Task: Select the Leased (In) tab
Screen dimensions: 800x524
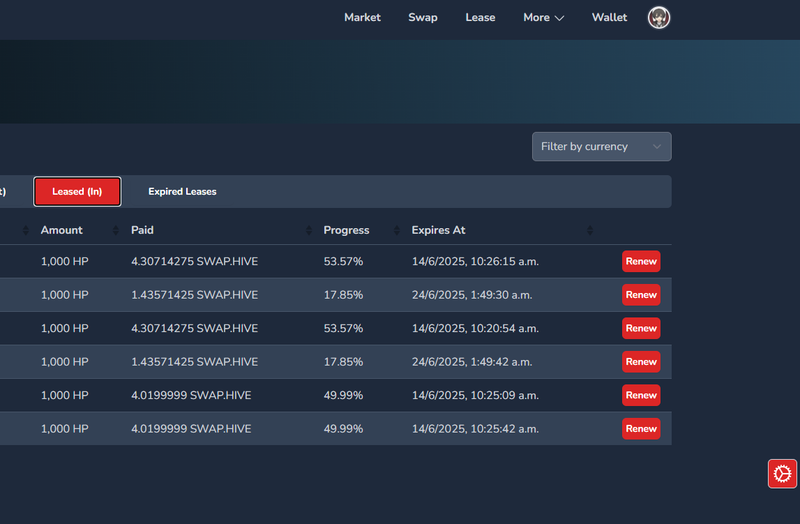Action: [77, 192]
